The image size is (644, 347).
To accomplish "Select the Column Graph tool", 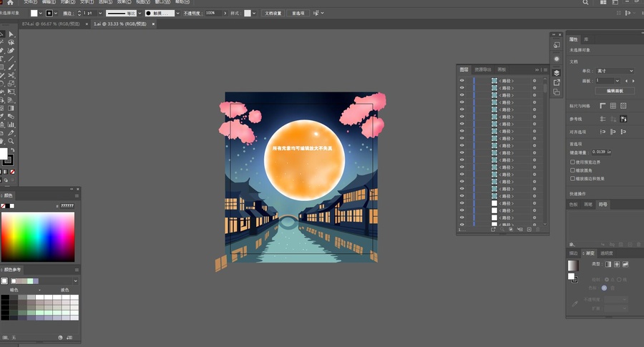I will (x=11, y=124).
